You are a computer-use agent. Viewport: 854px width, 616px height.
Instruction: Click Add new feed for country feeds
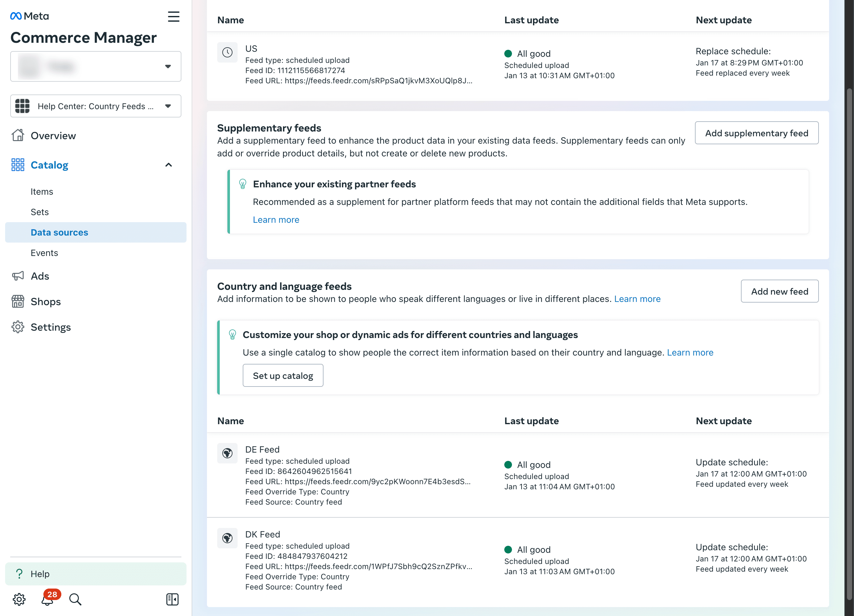(x=780, y=291)
